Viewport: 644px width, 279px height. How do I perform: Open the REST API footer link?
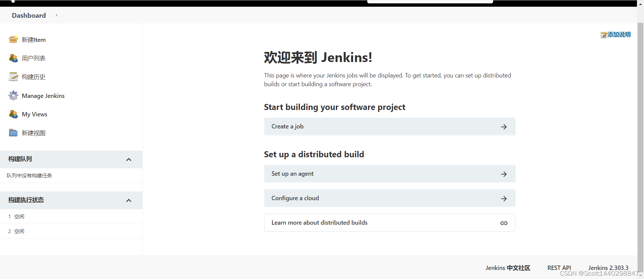click(559, 268)
